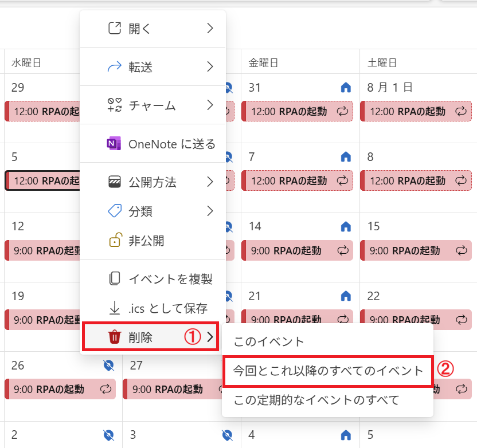Click the recurrence icon on Saturday 8 event
The height and width of the screenshot is (448, 477).
tap(461, 181)
